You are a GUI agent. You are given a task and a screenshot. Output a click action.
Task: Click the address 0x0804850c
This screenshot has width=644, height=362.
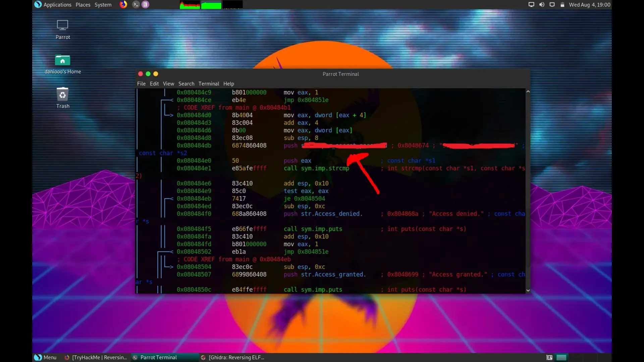tap(194, 290)
